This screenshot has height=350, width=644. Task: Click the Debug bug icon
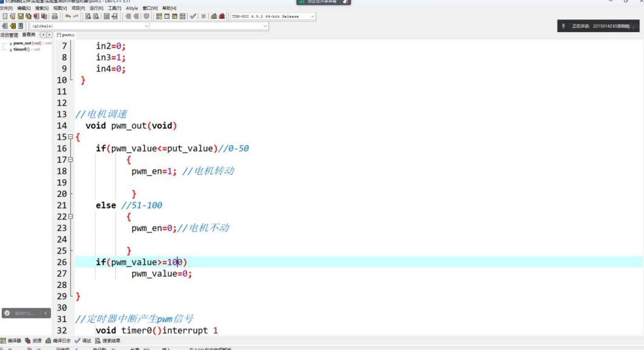coord(222,17)
